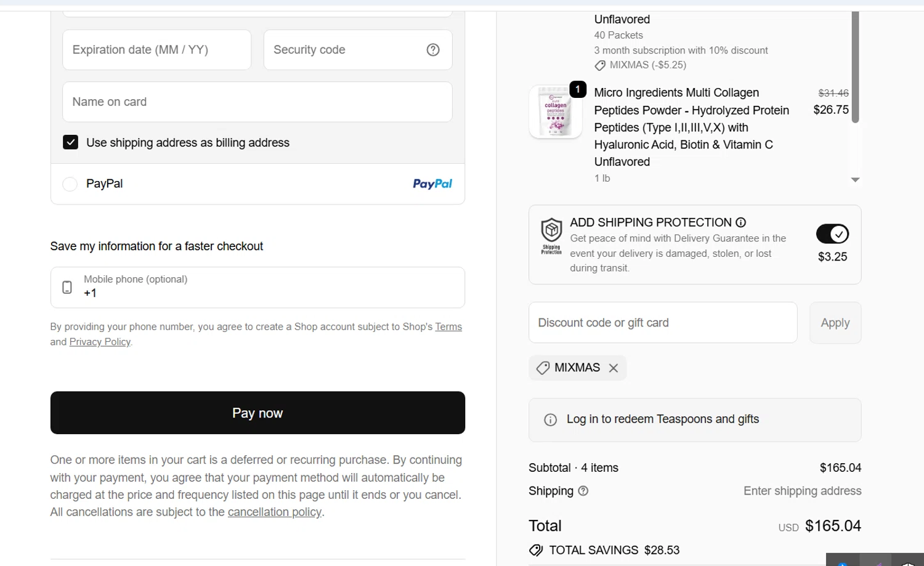Select the PayPal payment option
The image size is (924, 566).
pos(70,184)
